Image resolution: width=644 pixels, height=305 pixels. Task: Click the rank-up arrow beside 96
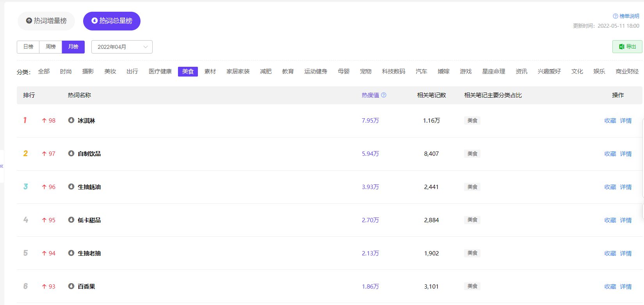[x=44, y=187]
